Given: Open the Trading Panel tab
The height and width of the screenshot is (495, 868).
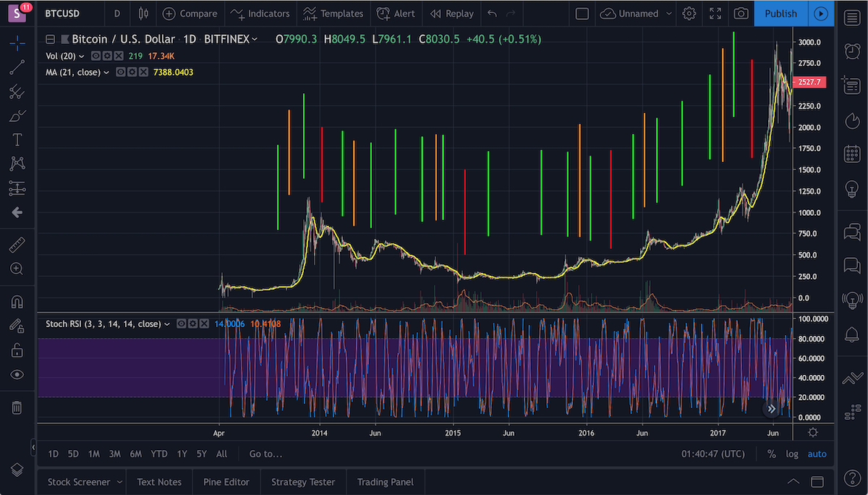Looking at the screenshot, I should click(x=386, y=482).
